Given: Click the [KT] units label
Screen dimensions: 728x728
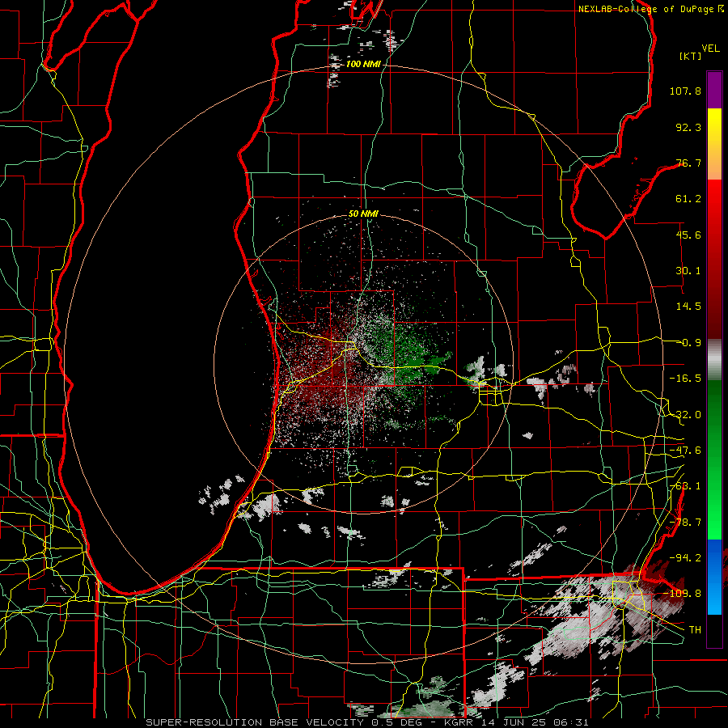Looking at the screenshot, I should (690, 56).
